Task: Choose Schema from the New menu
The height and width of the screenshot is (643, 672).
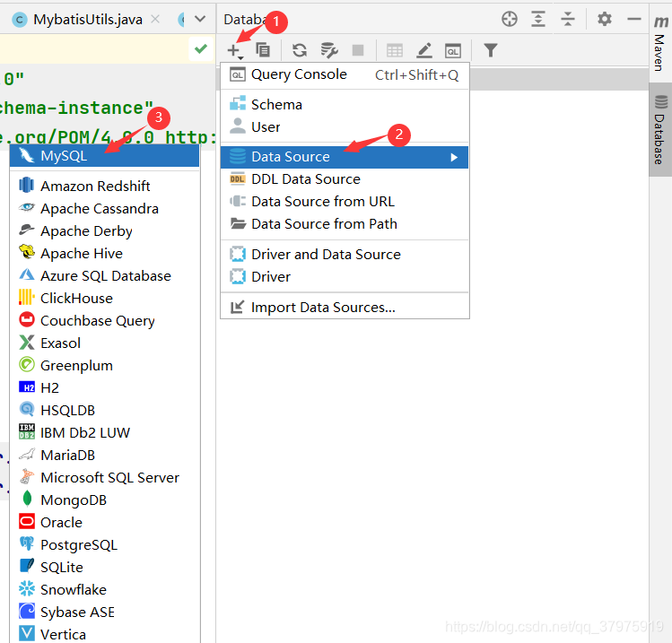Action: (x=345, y=105)
